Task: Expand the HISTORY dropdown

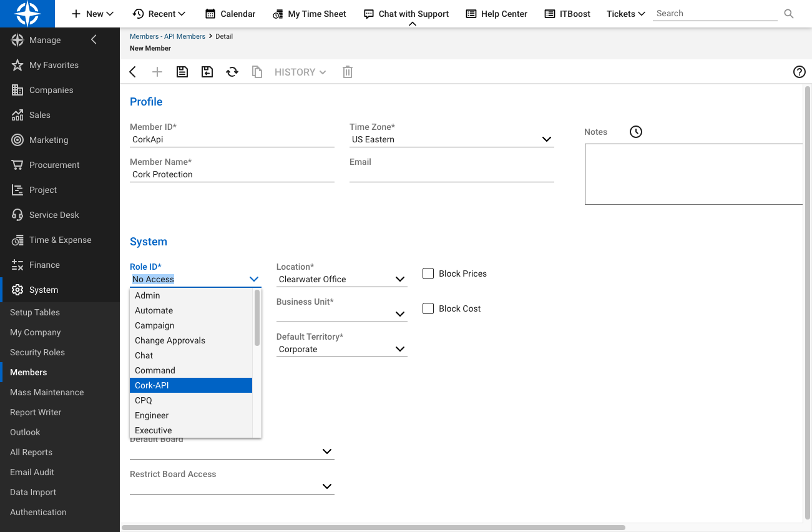Action: click(x=300, y=72)
